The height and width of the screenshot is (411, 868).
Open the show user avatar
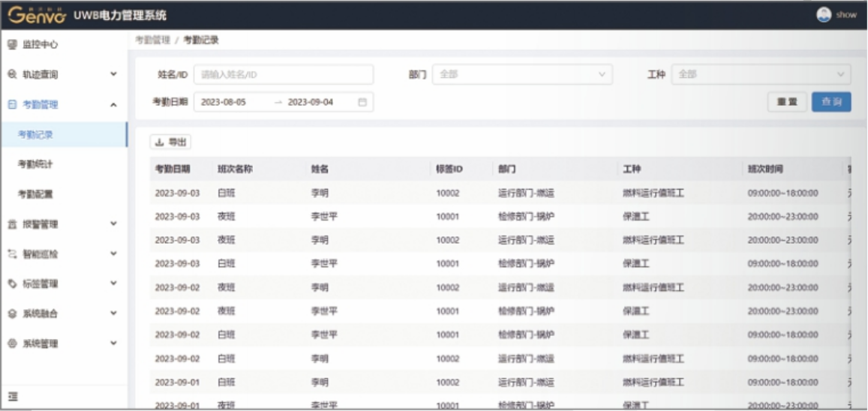point(824,15)
